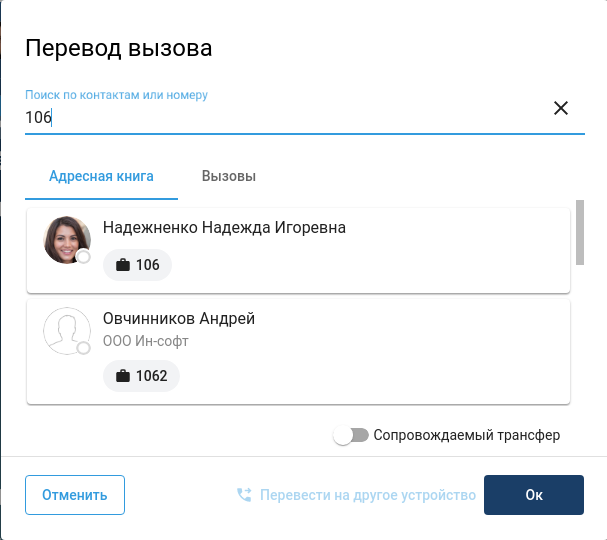Open the Адресная книга tab
The height and width of the screenshot is (540, 607).
coord(101,177)
